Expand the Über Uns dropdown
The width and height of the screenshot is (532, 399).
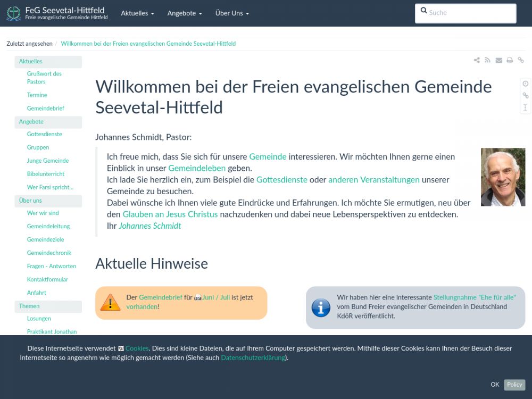point(231,13)
